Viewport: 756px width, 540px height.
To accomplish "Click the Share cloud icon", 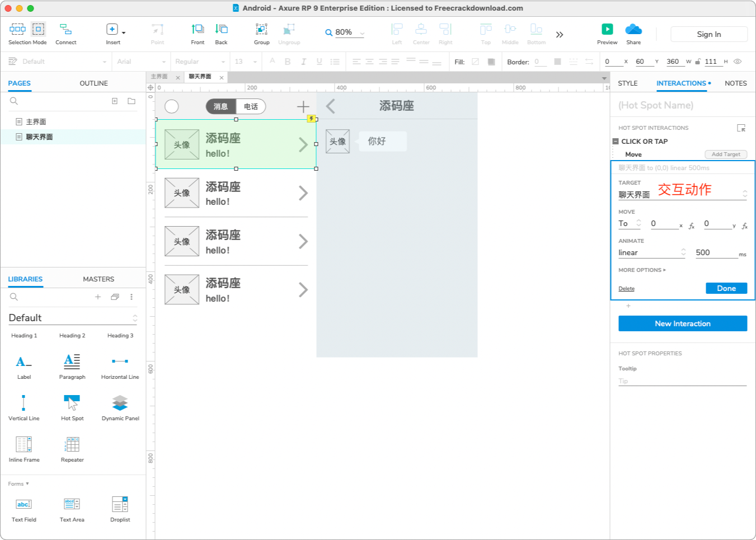I will [x=633, y=29].
